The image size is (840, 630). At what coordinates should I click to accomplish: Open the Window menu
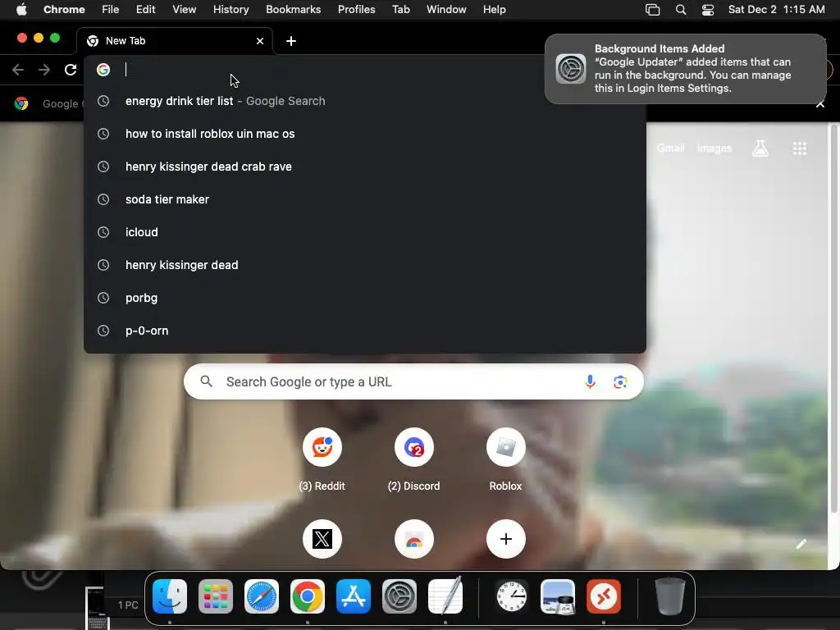[446, 10]
